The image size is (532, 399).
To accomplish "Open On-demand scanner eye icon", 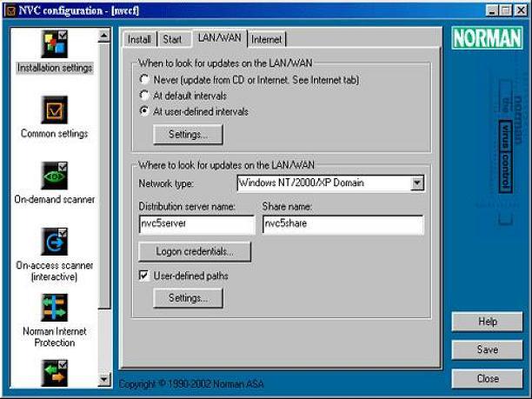I will [x=54, y=176].
